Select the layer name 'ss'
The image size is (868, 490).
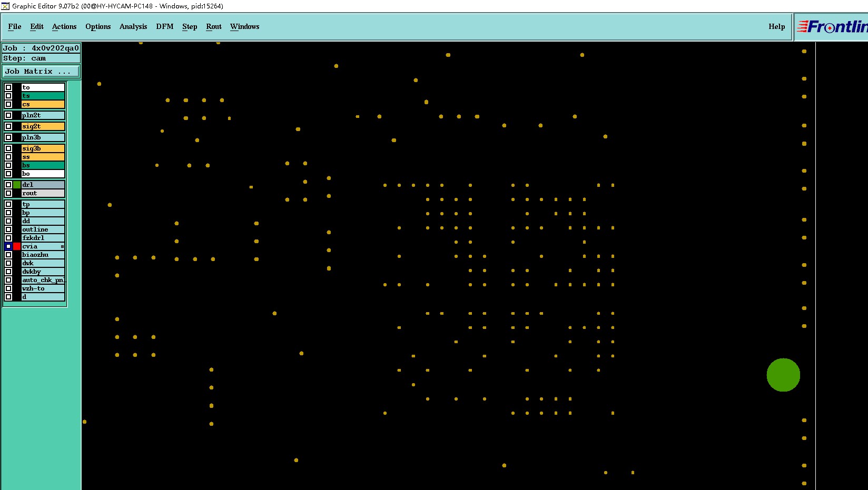click(x=43, y=157)
